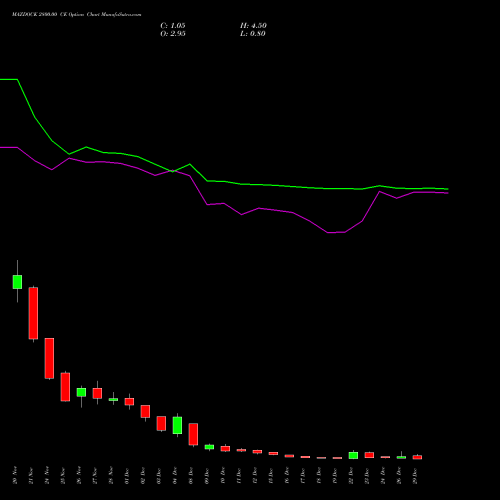Click the '27 Nov' date axis label
Image resolution: width=500 pixels, height=500 pixels.
95,475
